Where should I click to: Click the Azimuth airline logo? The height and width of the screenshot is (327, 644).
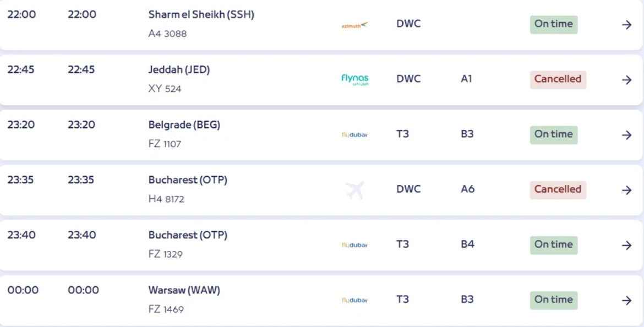click(x=354, y=25)
